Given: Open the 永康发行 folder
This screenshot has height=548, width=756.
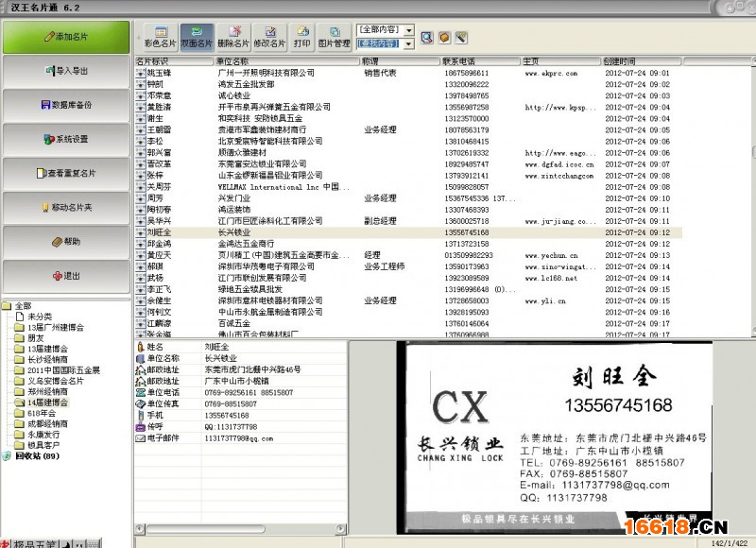Looking at the screenshot, I should click(43, 435).
